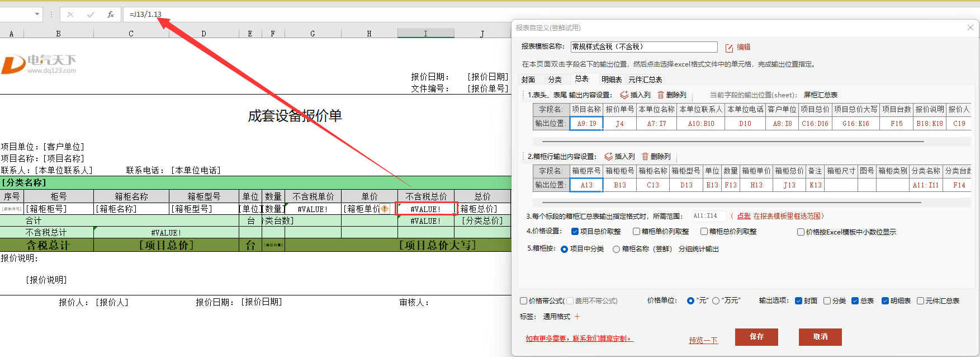Close the 报表自定义 dialog
Viewport: 980px width, 357px height.
970,27
